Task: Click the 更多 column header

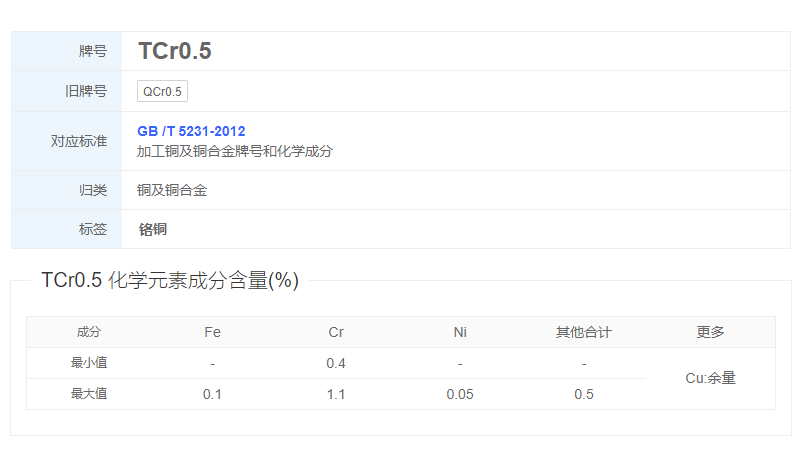Action: pos(710,332)
